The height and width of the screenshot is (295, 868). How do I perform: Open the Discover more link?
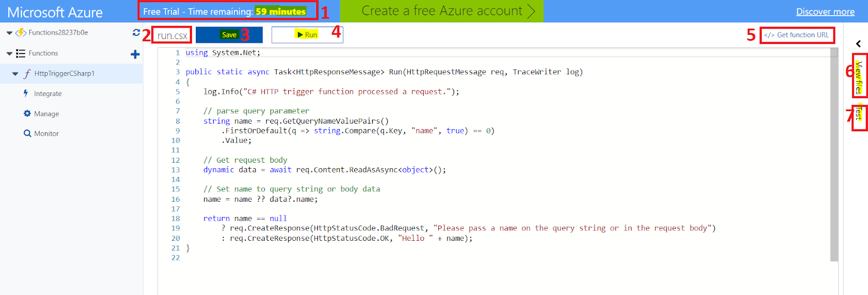[825, 11]
